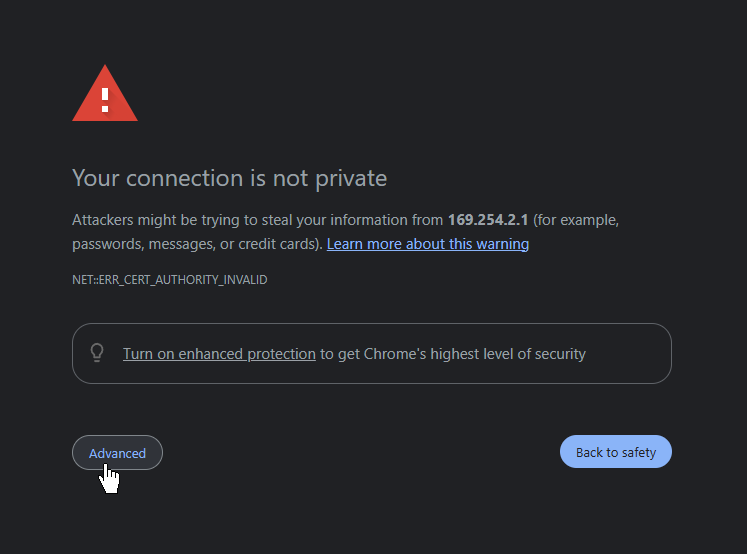Image resolution: width=747 pixels, height=554 pixels.
Task: Click "to get Chrome's highest level of security" text
Action: [453, 354]
